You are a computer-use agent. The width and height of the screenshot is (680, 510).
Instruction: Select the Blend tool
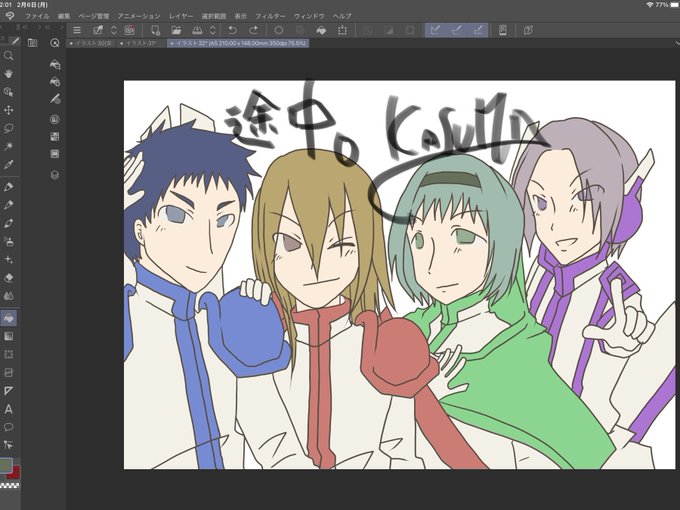(x=8, y=296)
